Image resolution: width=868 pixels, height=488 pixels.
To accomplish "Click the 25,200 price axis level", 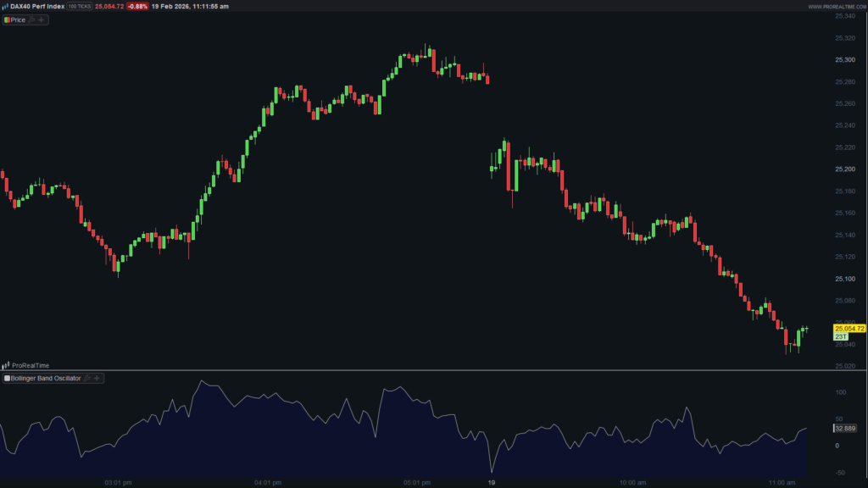I will coord(845,169).
